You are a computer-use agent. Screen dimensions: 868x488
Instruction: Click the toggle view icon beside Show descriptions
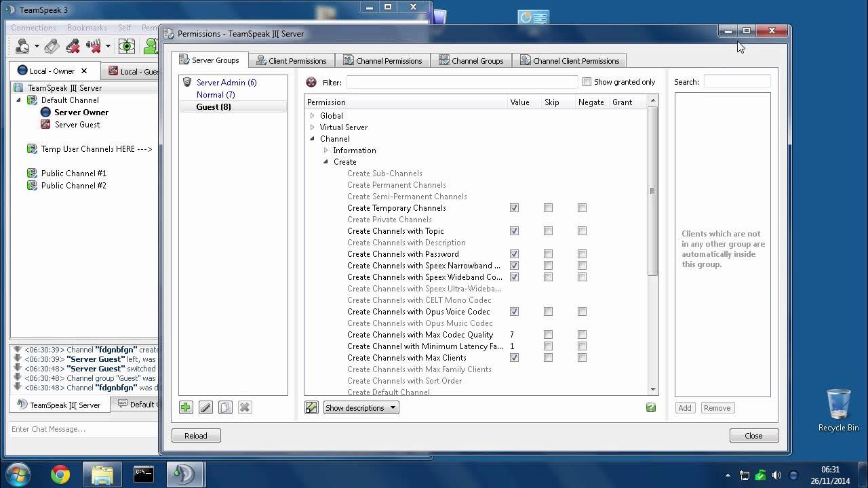click(311, 407)
